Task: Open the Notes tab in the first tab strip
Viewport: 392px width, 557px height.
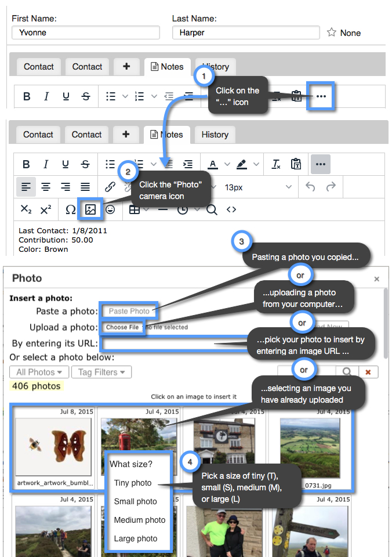Action: coord(167,67)
